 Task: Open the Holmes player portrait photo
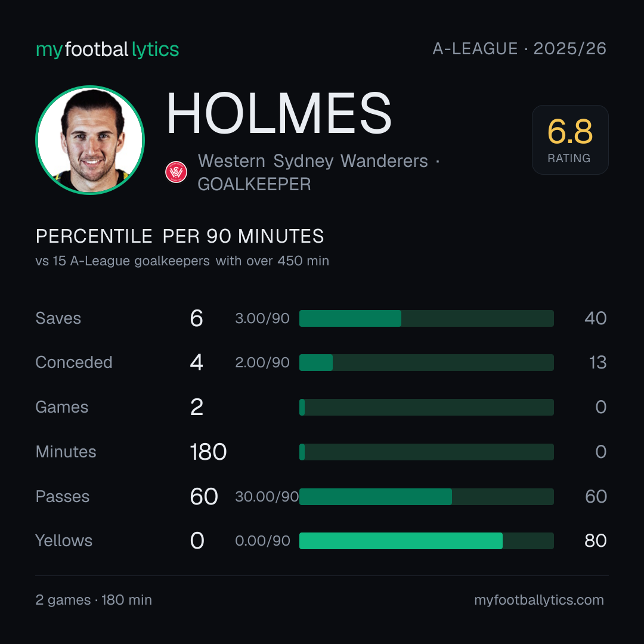click(90, 140)
